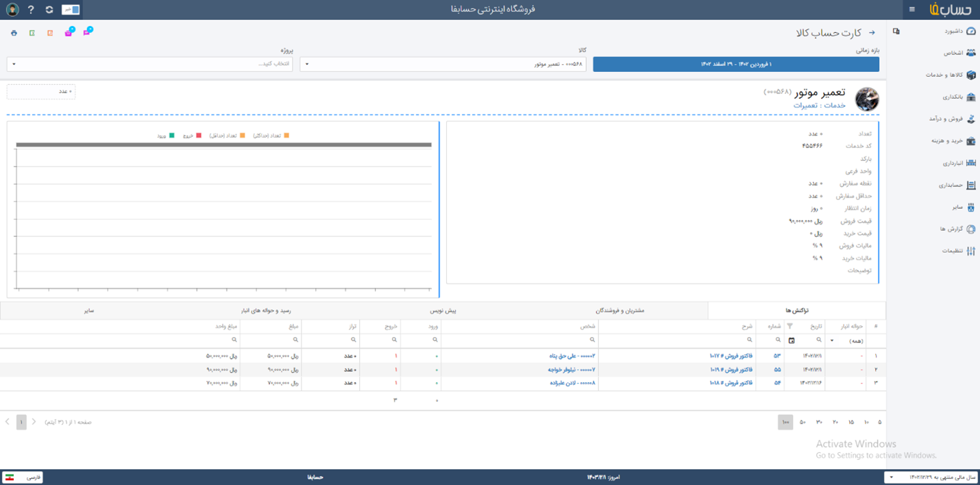Open گزارش ها in the sidebar
This screenshot has height=485, width=980.
pyautogui.click(x=958, y=229)
